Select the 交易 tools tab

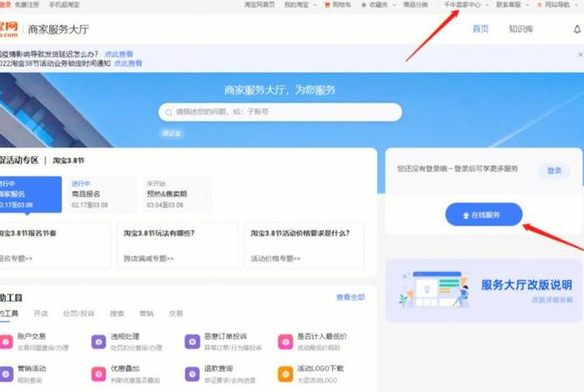point(176,314)
